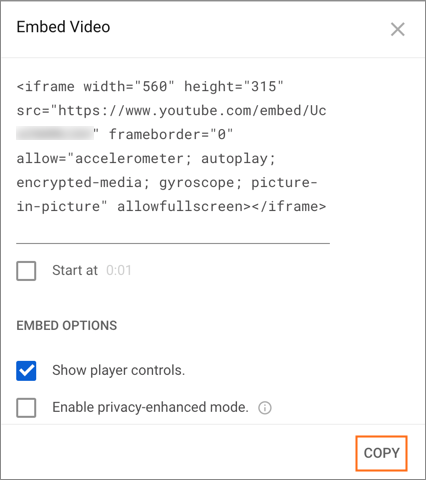The height and width of the screenshot is (480, 426).
Task: Click the youtube.com/embed src URL line
Action: click(171, 111)
